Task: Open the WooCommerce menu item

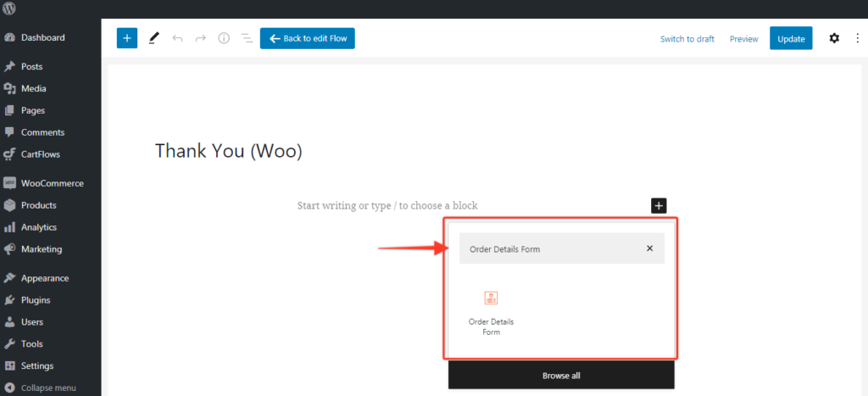Action: (x=52, y=183)
